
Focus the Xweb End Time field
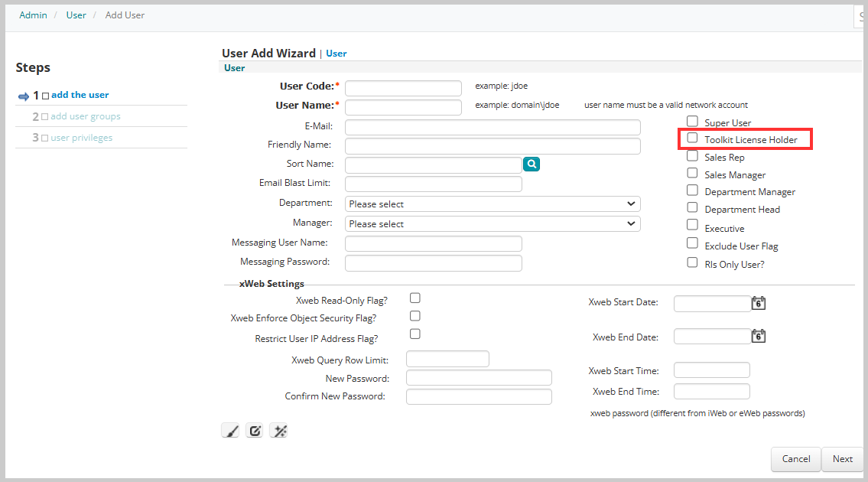712,391
